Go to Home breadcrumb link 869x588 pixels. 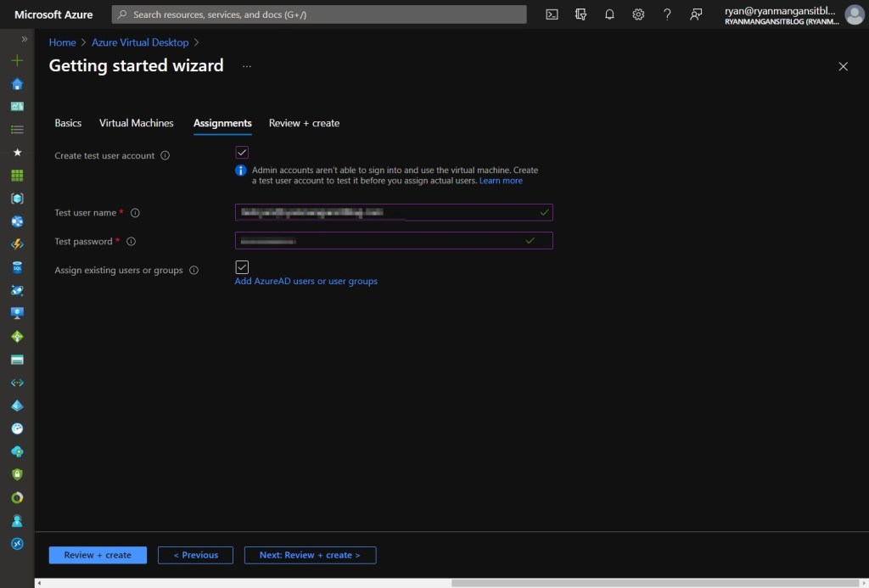[x=63, y=42]
